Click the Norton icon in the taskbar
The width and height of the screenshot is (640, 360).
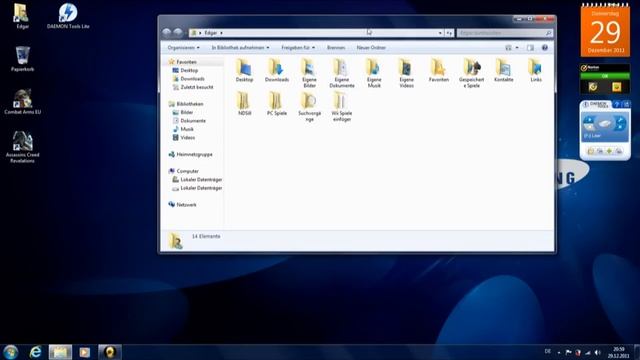click(x=109, y=352)
